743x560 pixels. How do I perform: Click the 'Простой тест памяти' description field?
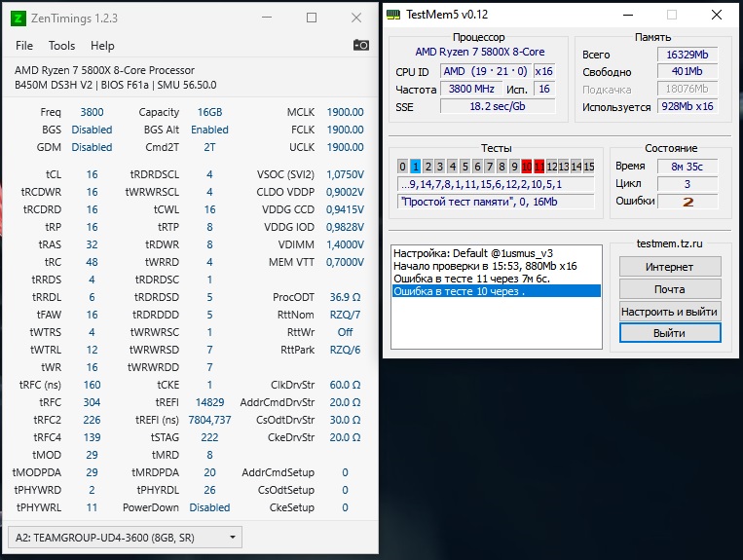496,202
